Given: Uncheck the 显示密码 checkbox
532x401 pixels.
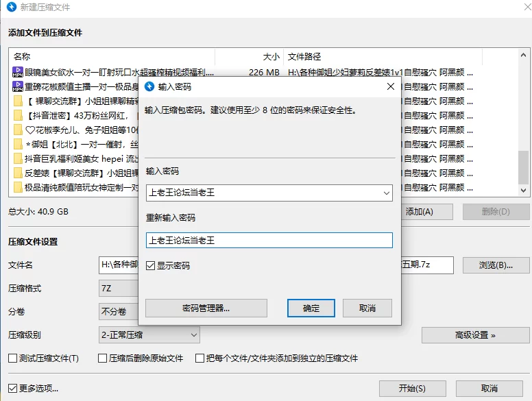Looking at the screenshot, I should 151,266.
